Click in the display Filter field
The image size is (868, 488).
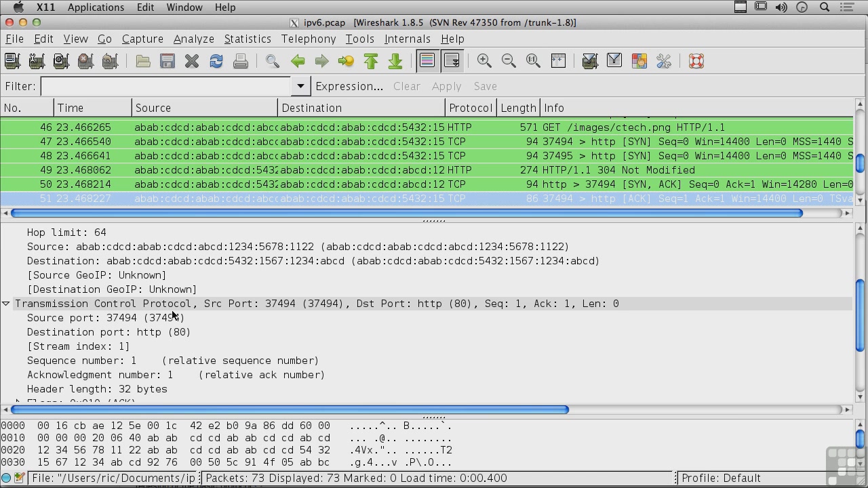(166, 86)
